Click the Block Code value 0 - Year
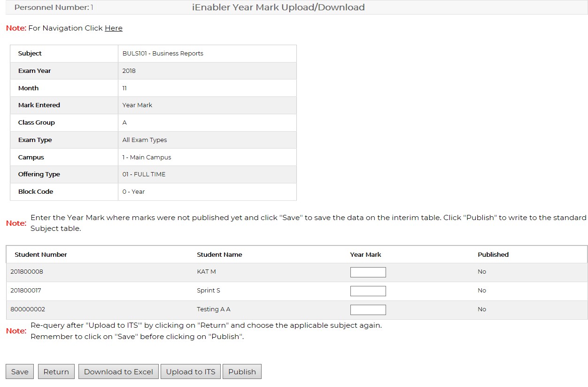The image size is (588, 387). (132, 191)
